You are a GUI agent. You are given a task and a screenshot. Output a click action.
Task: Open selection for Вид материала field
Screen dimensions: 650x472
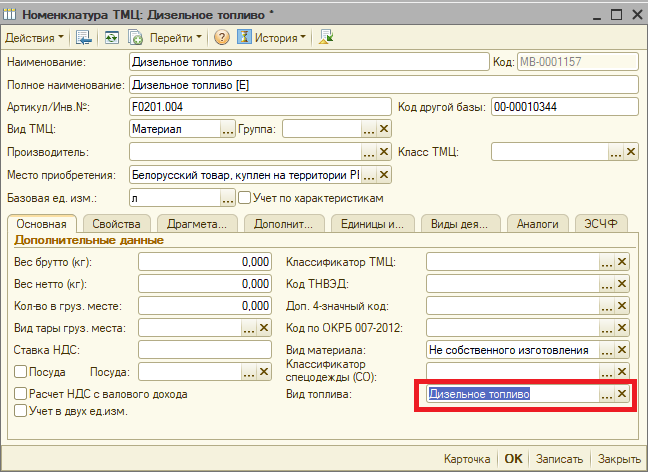(606, 350)
